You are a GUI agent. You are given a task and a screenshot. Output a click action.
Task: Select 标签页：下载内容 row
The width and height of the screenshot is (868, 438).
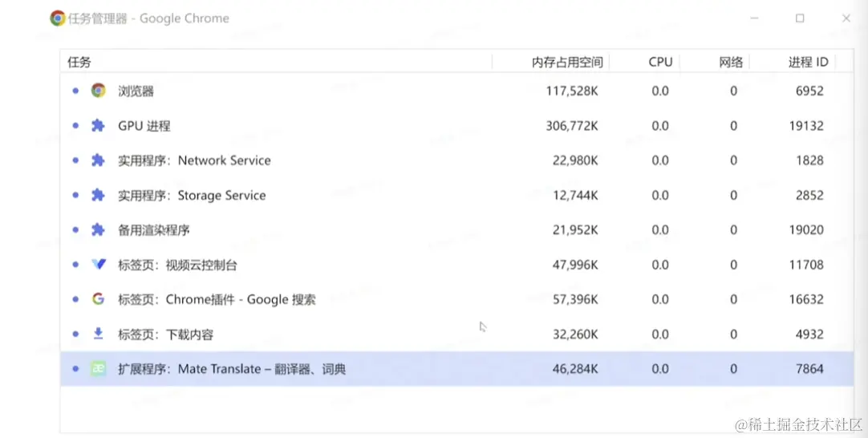point(456,334)
